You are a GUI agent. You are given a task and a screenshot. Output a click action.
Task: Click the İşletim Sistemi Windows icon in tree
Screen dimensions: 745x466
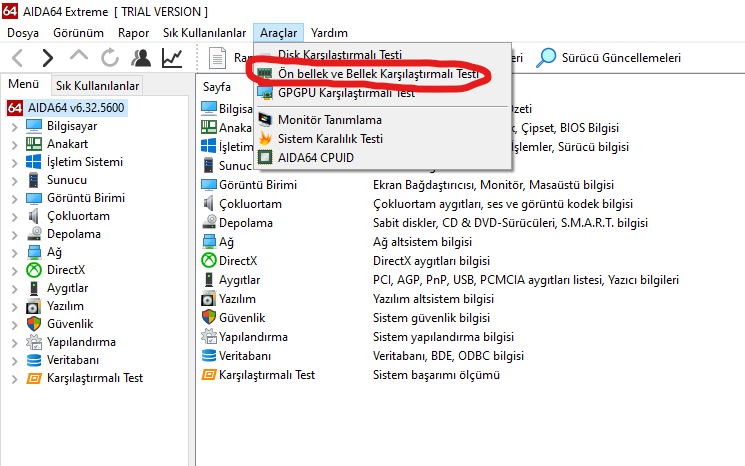pyautogui.click(x=34, y=162)
